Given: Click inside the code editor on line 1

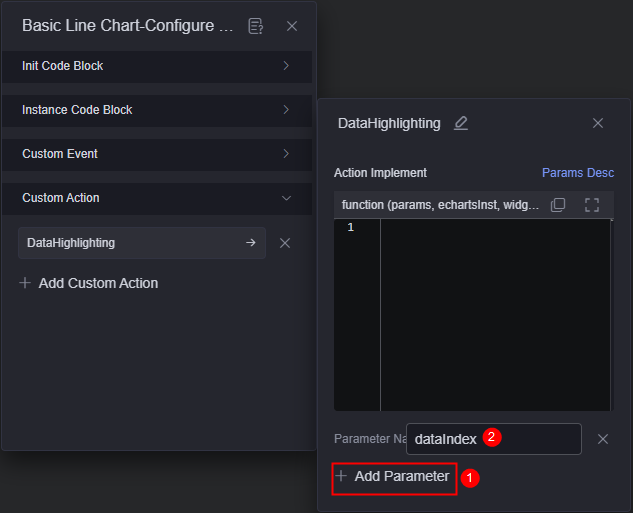Looking at the screenshot, I should (495, 228).
